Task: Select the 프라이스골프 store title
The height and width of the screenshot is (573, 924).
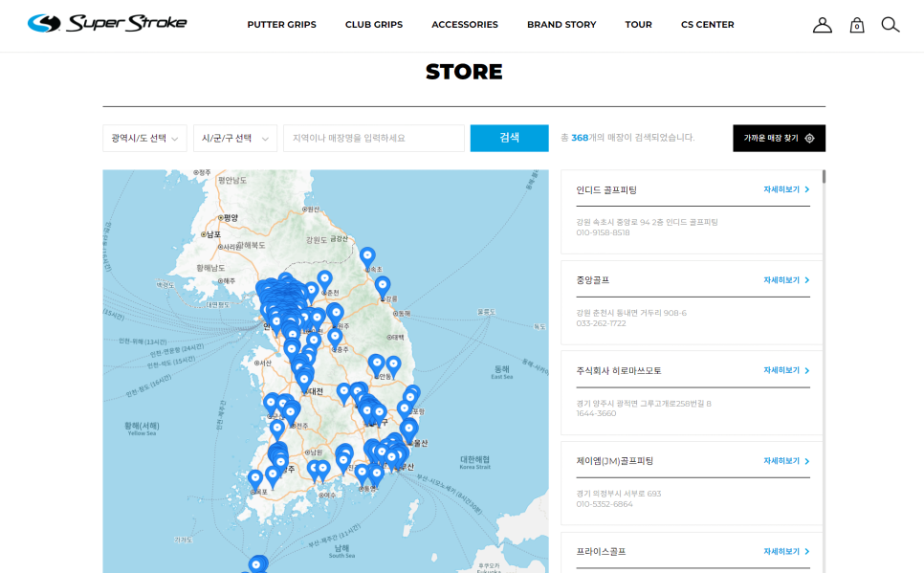Action: (601, 552)
